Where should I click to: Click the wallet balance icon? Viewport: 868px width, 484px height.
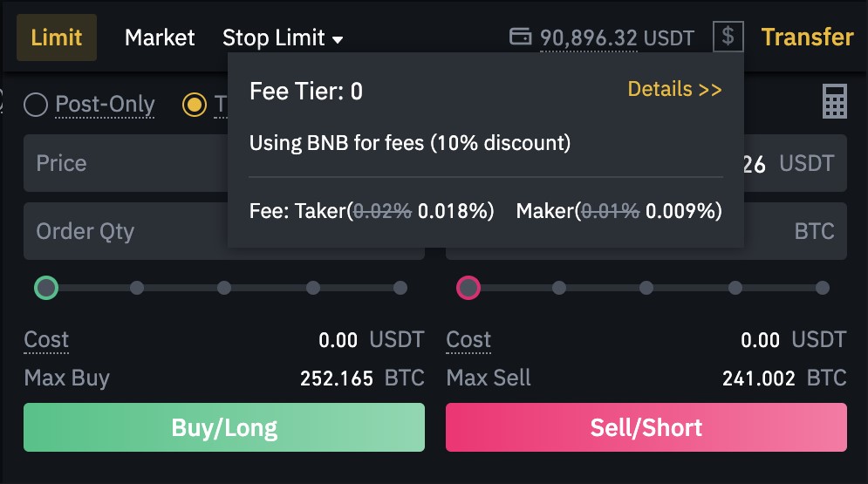(520, 37)
